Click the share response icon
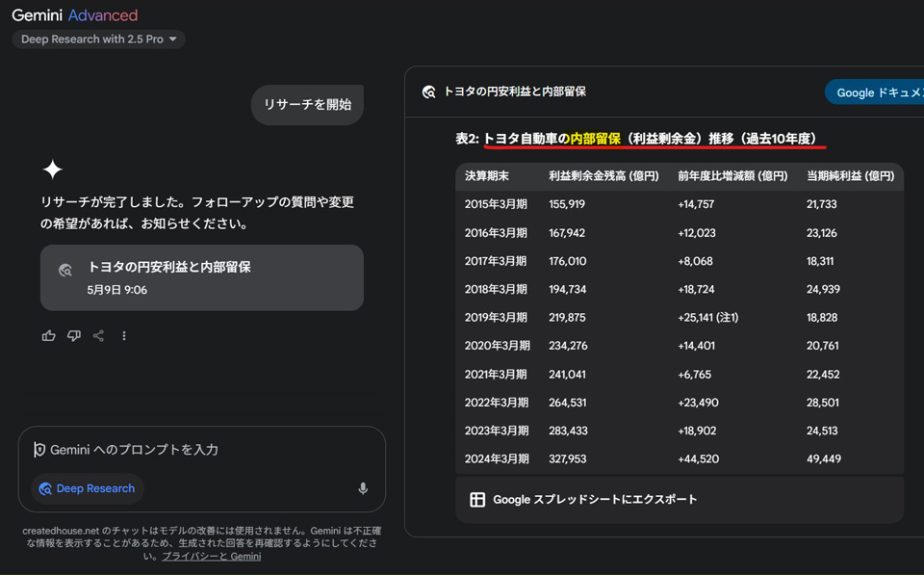924x575 pixels. 98,335
